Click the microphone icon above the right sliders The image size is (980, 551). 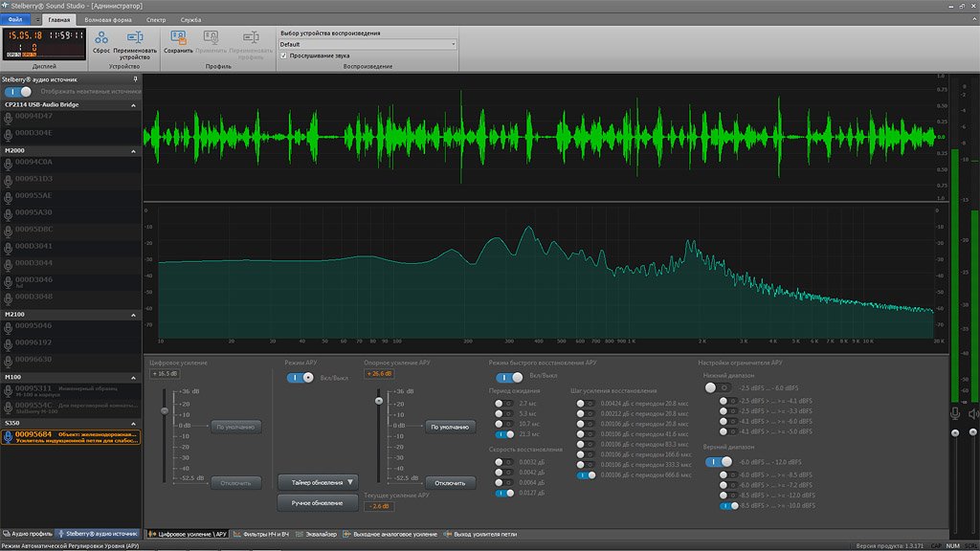click(954, 413)
